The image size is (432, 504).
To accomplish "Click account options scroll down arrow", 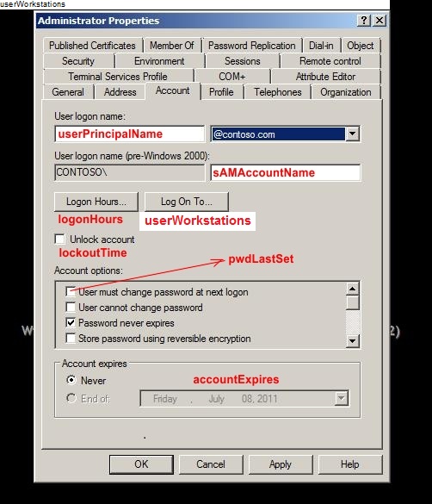I will 353,340.
